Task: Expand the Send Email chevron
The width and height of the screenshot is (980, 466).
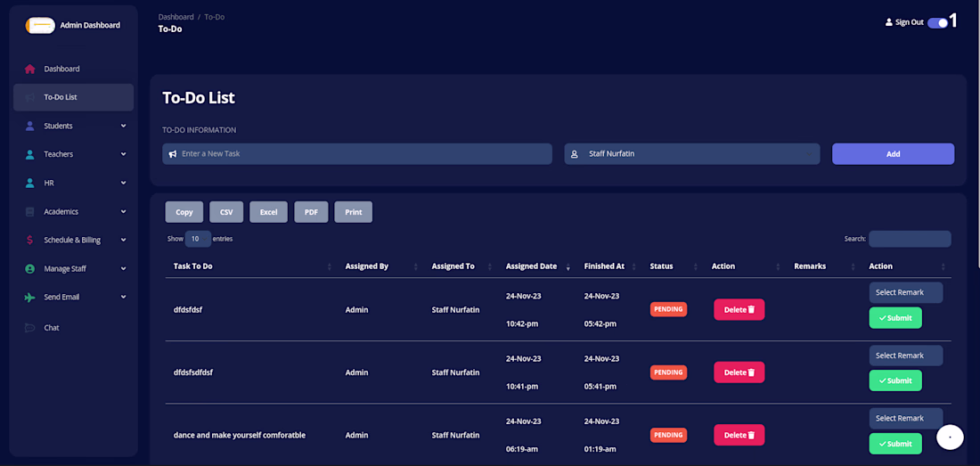Action: pyautogui.click(x=123, y=298)
